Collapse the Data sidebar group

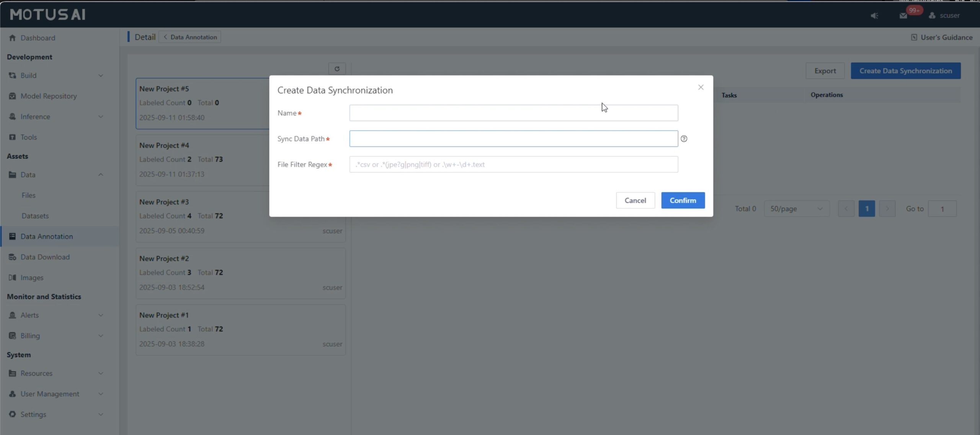[x=101, y=175]
